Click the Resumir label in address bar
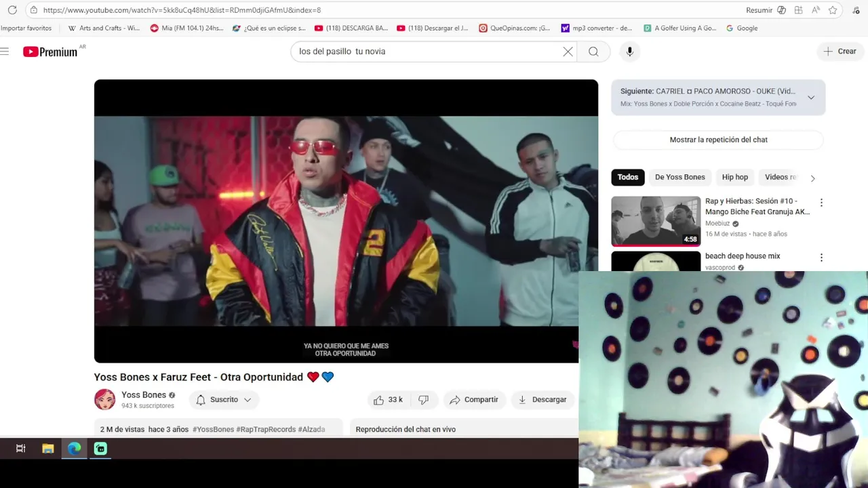The height and width of the screenshot is (488, 868). point(759,10)
